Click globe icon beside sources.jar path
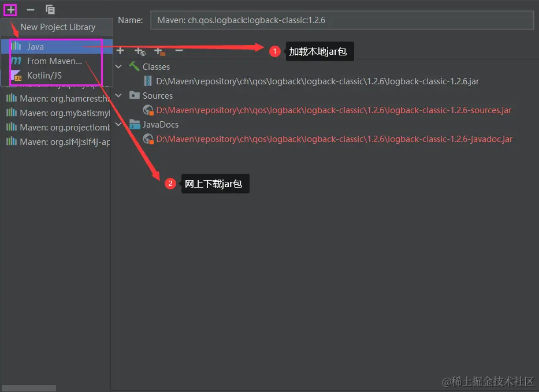The width and height of the screenshot is (539, 392). click(148, 110)
